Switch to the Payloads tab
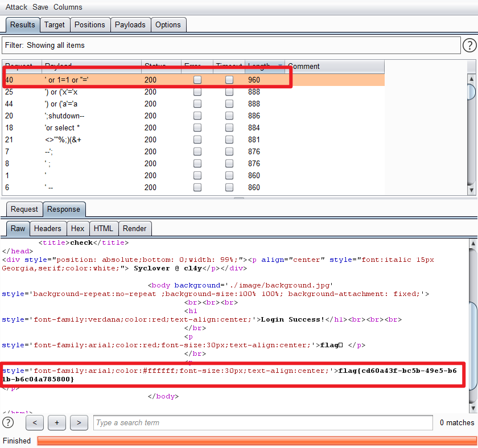This screenshot has width=478, height=448. 130,24
